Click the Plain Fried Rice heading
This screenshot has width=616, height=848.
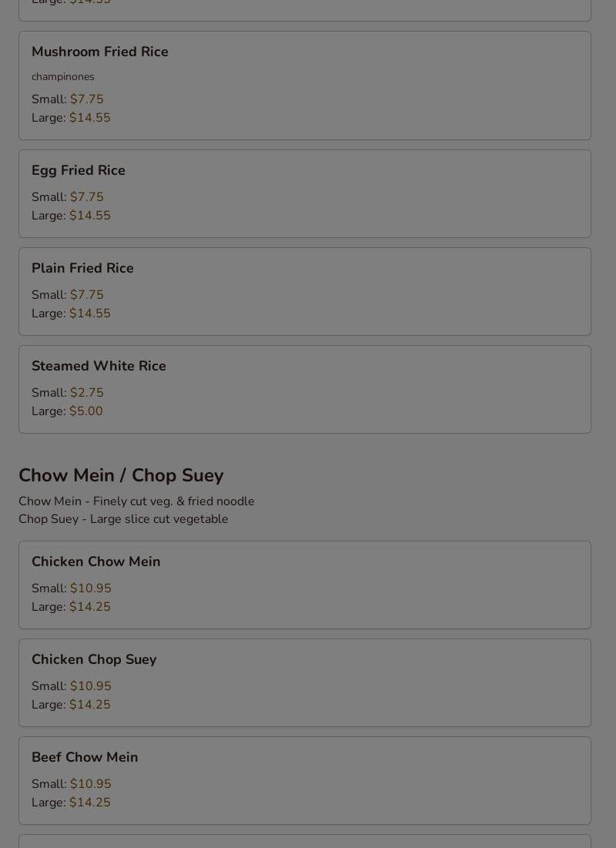coord(82,268)
